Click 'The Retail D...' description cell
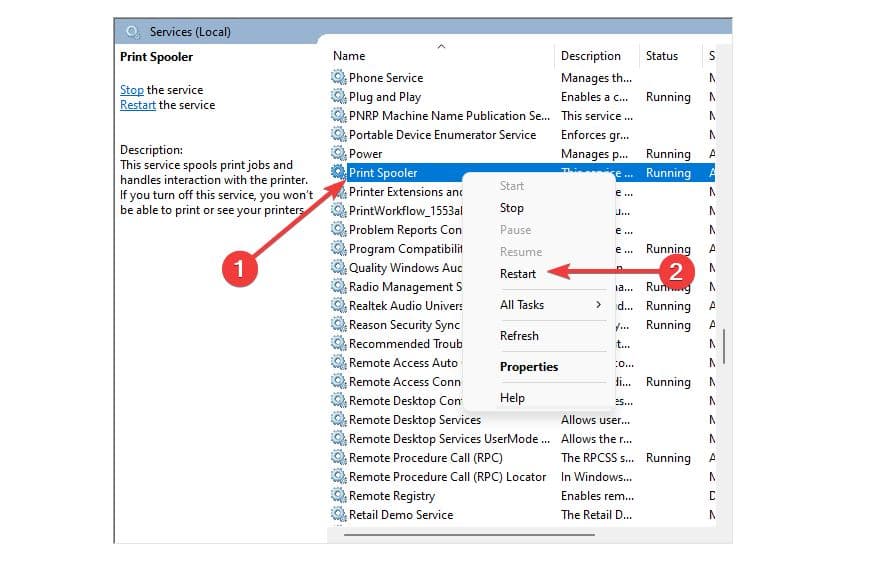The image size is (877, 566). [596, 515]
